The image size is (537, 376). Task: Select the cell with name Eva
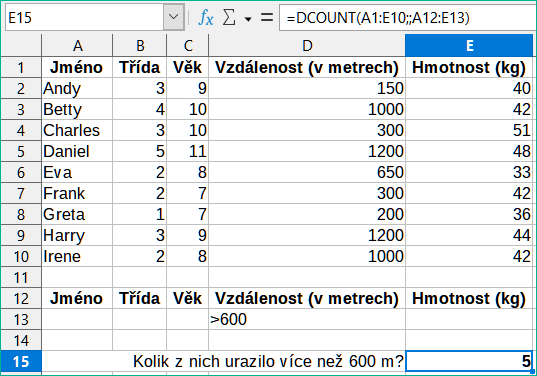[77, 172]
